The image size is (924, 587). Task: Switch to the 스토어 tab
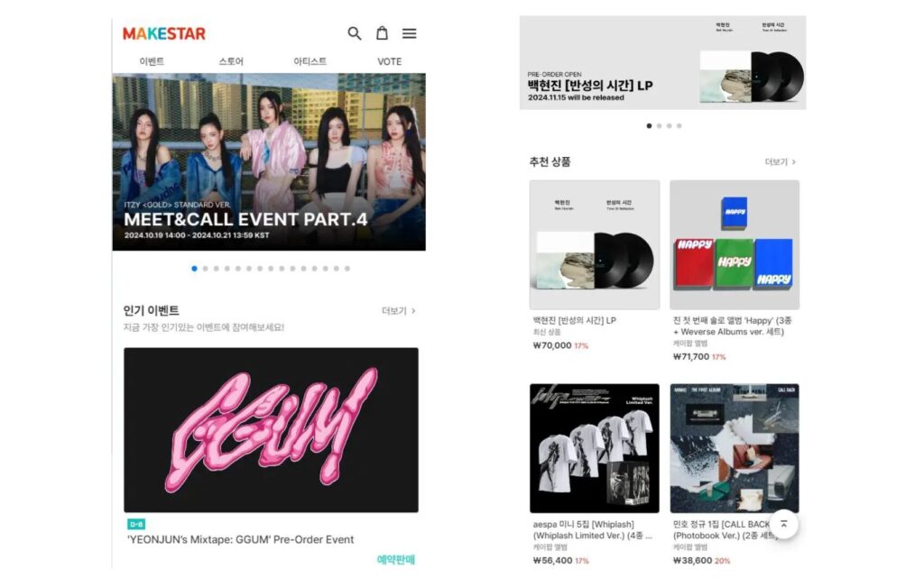(231, 61)
